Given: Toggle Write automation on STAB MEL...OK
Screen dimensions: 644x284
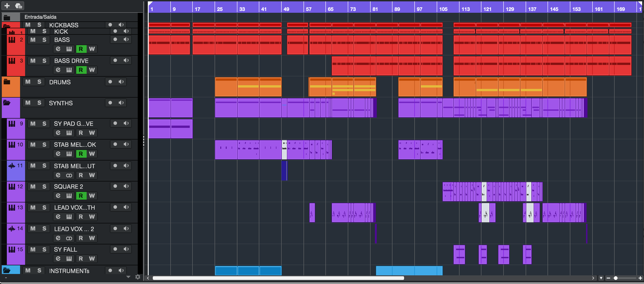Looking at the screenshot, I should pyautogui.click(x=92, y=154).
